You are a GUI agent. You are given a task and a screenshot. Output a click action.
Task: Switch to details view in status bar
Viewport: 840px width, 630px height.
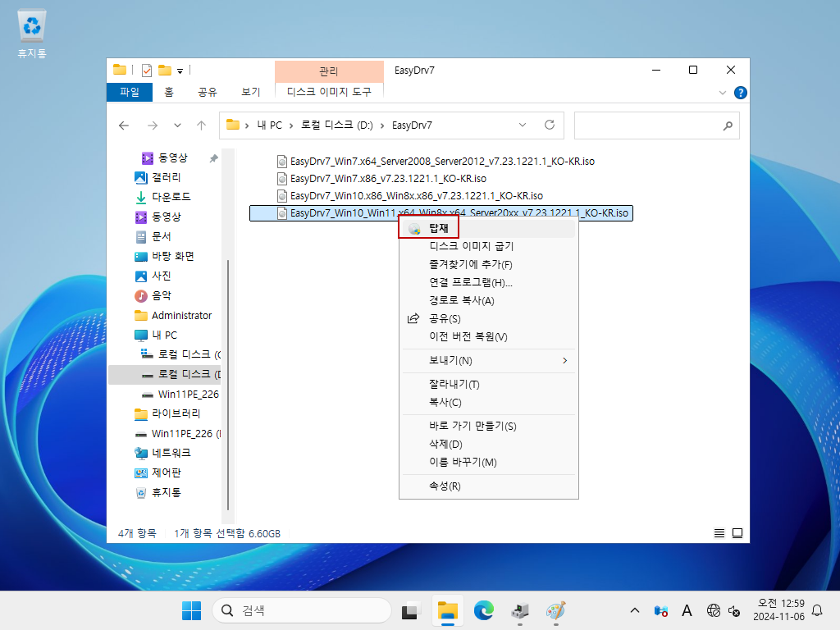[x=719, y=533]
